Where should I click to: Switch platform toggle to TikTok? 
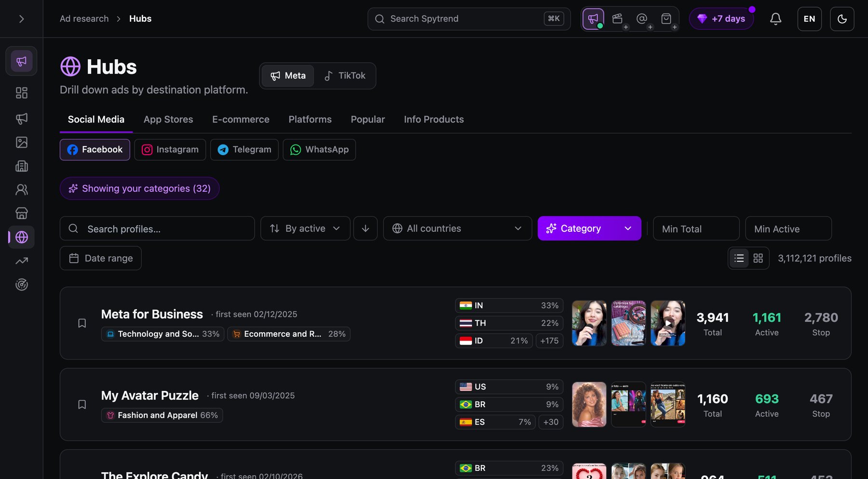pos(345,76)
